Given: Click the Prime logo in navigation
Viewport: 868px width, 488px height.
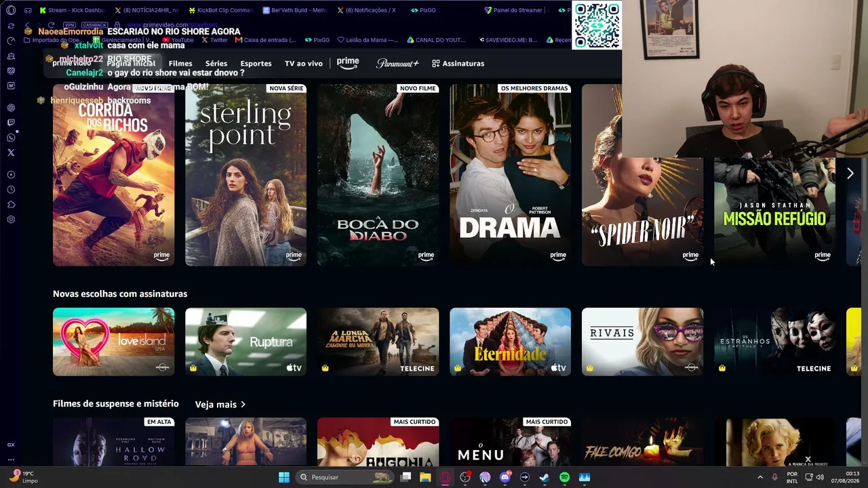Looking at the screenshot, I should [348, 63].
